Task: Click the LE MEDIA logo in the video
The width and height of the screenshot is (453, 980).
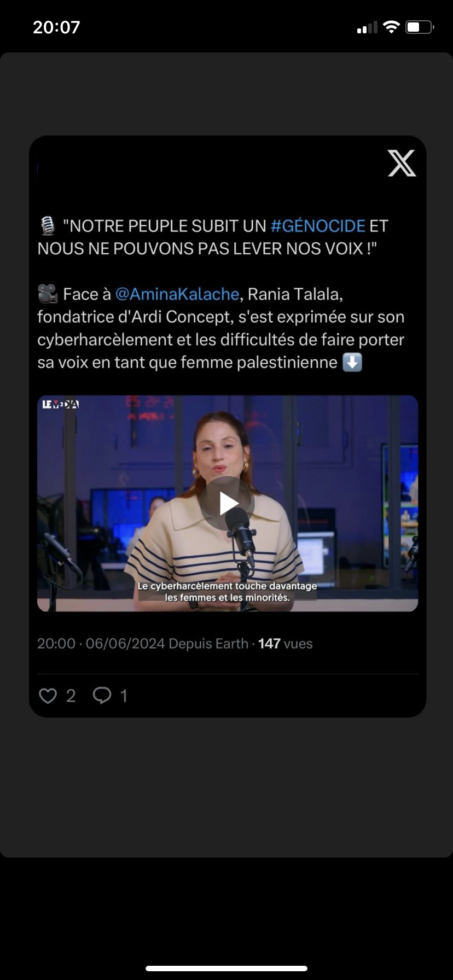Action: pos(60,404)
